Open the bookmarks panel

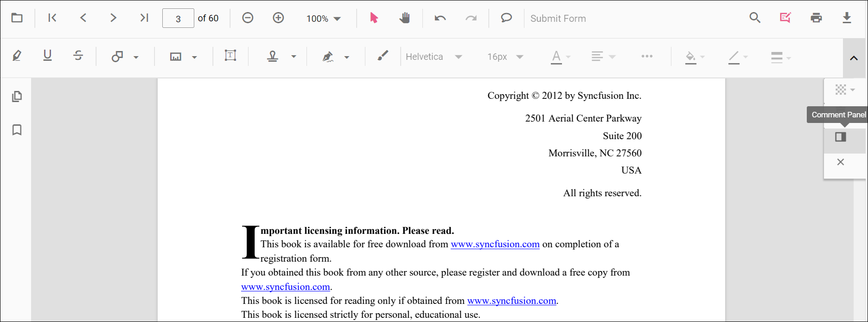(x=17, y=130)
